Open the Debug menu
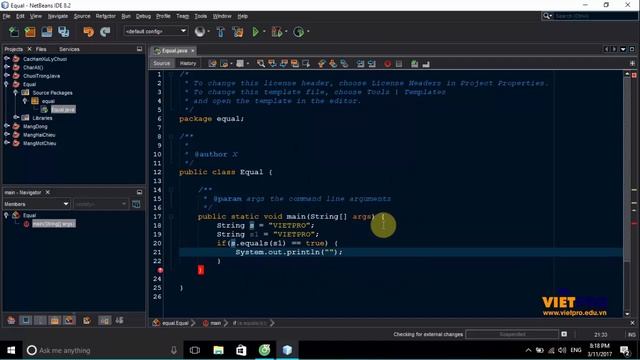The width and height of the screenshot is (640, 360). pos(143,16)
